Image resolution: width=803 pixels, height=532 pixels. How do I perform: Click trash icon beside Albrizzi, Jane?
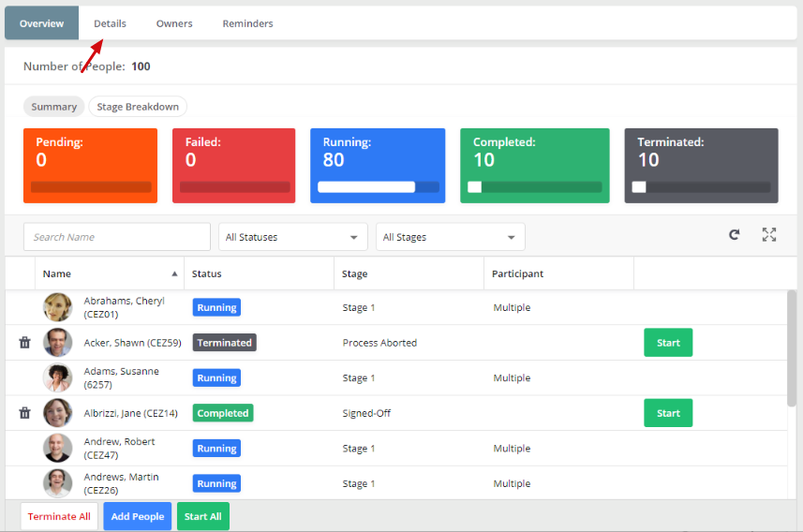pyautogui.click(x=24, y=413)
